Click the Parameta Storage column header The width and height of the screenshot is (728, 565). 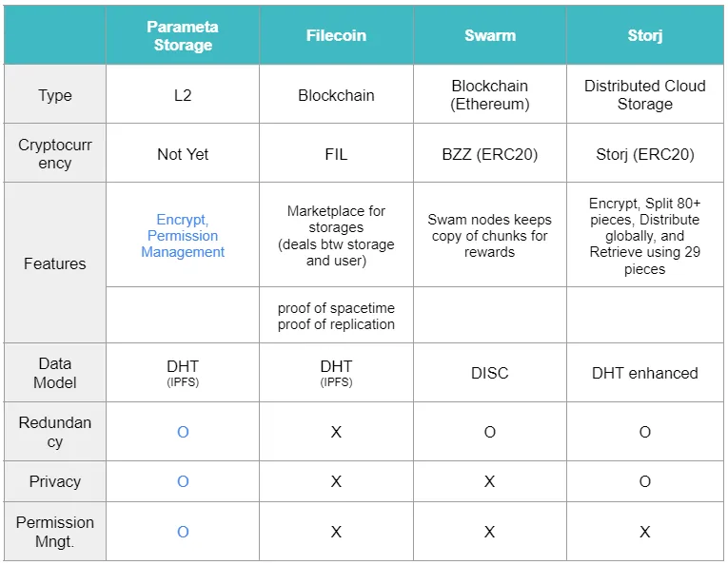183,36
